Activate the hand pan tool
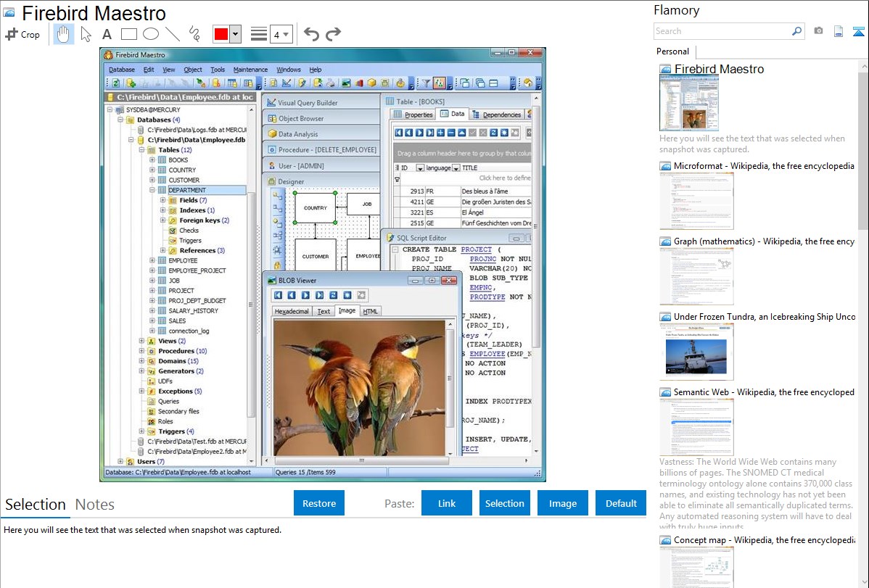 click(x=63, y=34)
